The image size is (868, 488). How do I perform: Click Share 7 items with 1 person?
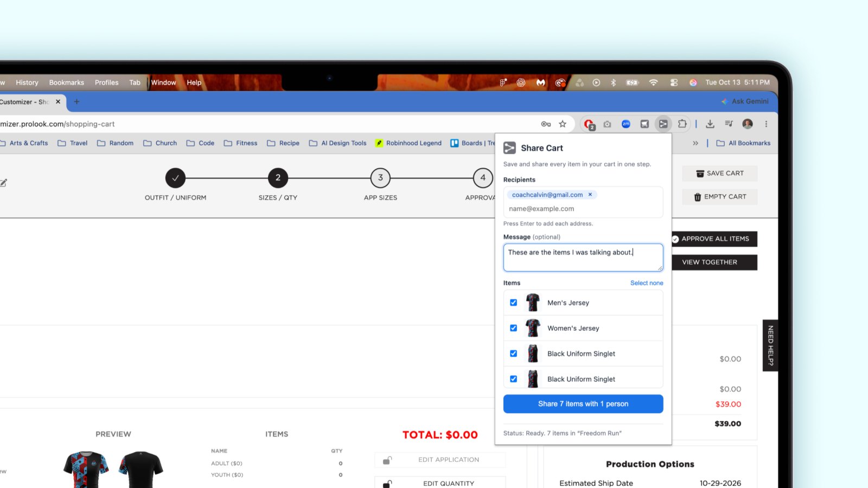(x=583, y=404)
